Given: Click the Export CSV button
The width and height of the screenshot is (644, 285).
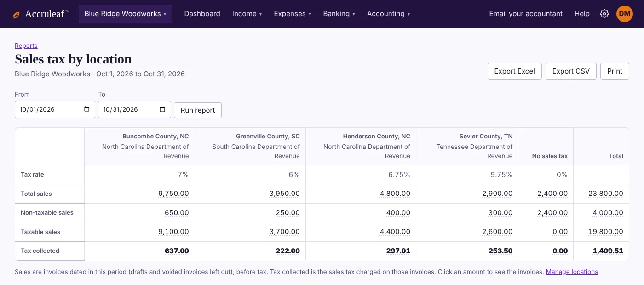Looking at the screenshot, I should pyautogui.click(x=571, y=71).
